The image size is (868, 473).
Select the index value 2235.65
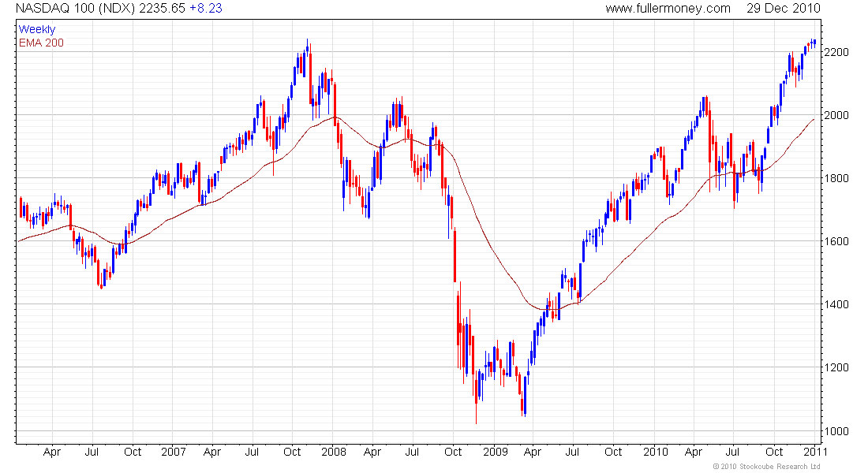pyautogui.click(x=162, y=9)
